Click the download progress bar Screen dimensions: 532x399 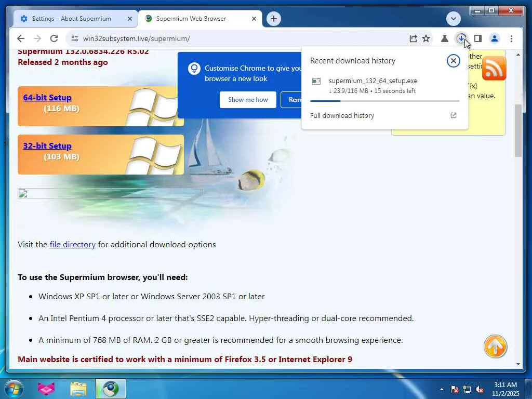385,101
